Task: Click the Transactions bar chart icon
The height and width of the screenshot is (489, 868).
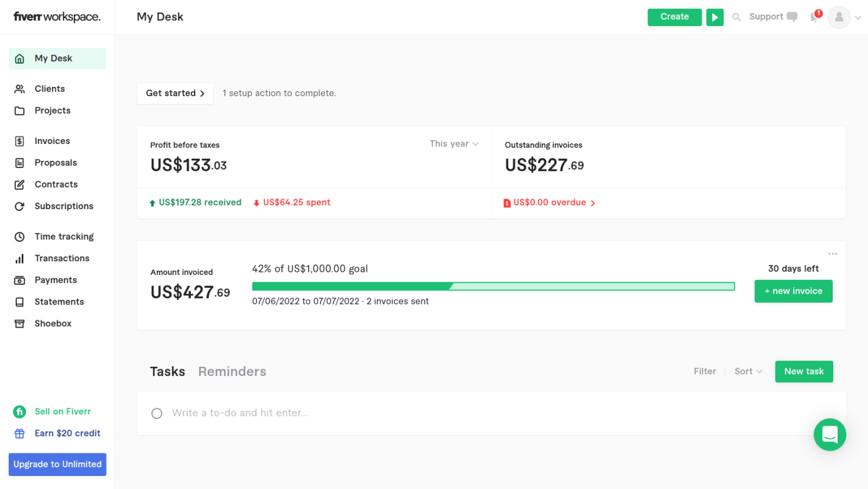Action: pos(20,258)
